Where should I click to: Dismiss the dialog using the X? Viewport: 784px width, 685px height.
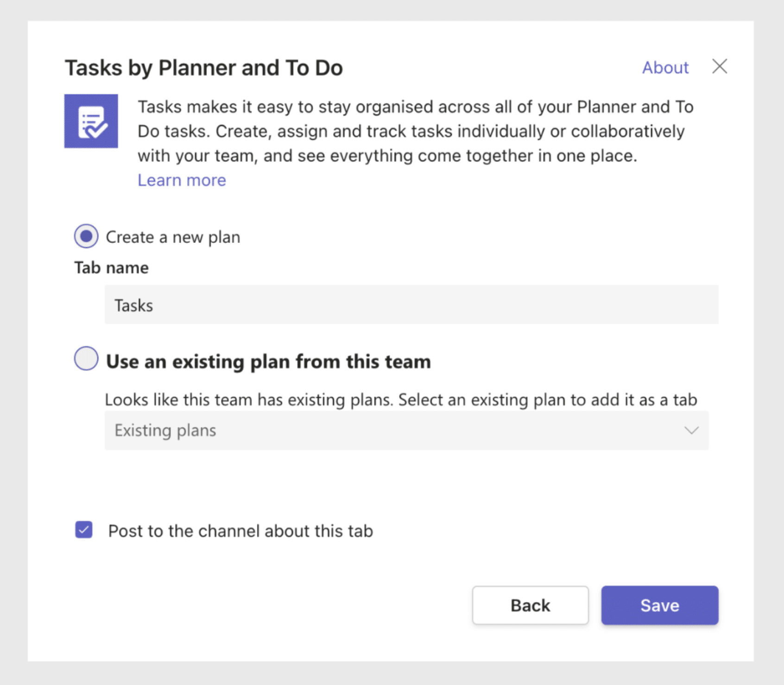pyautogui.click(x=720, y=67)
